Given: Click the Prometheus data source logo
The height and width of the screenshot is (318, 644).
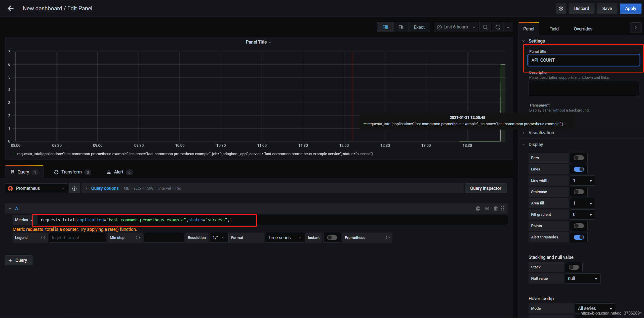Looking at the screenshot, I should tap(10, 188).
